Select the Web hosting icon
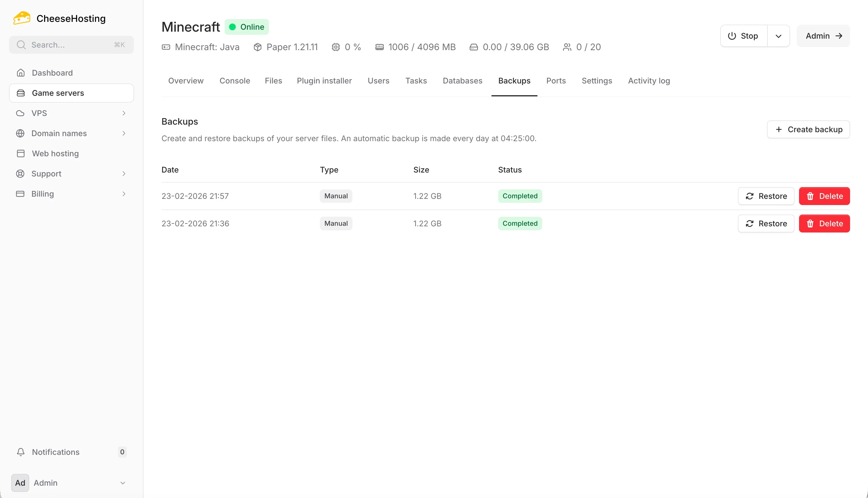The image size is (868, 498). click(20, 153)
